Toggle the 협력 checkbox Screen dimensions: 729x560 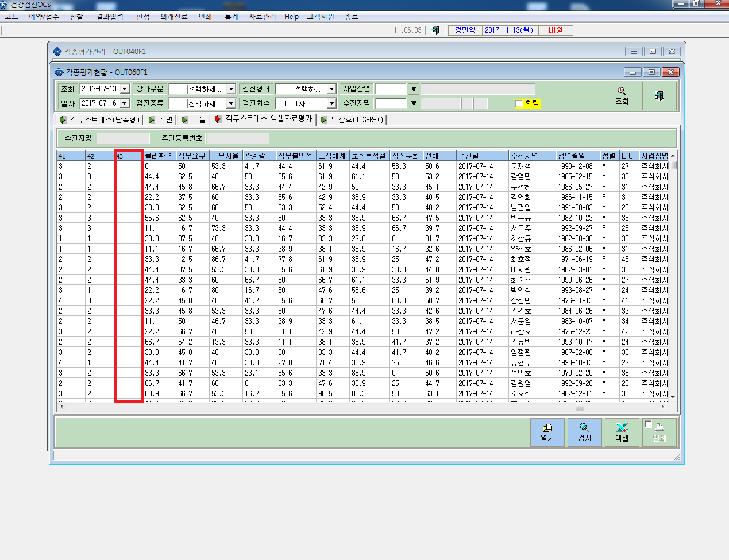tap(519, 103)
